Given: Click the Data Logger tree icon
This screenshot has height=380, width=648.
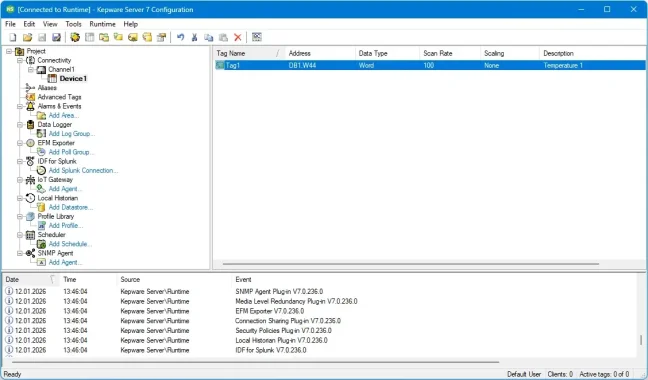Looking at the screenshot, I should pyautogui.click(x=30, y=124).
